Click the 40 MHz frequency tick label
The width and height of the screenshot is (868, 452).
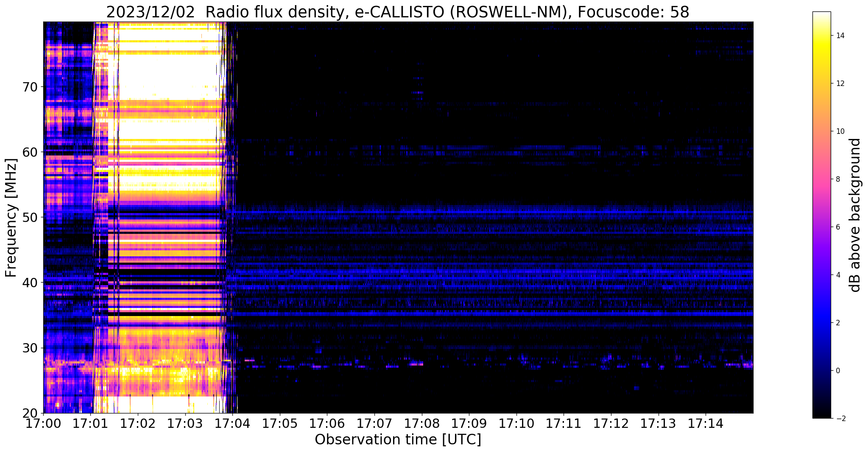pos(30,283)
